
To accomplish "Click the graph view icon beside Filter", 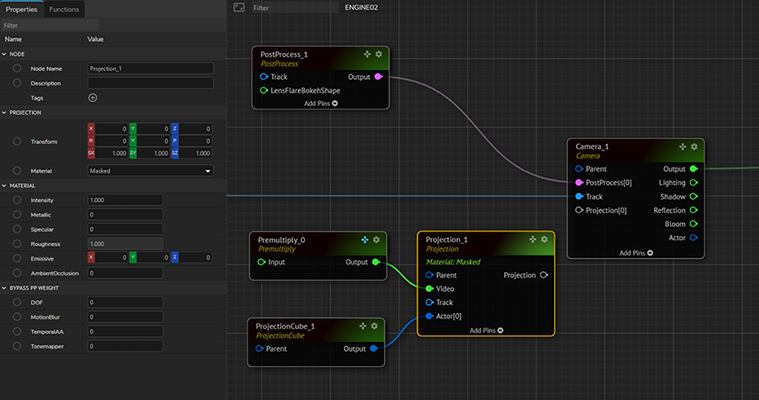I will pos(238,7).
